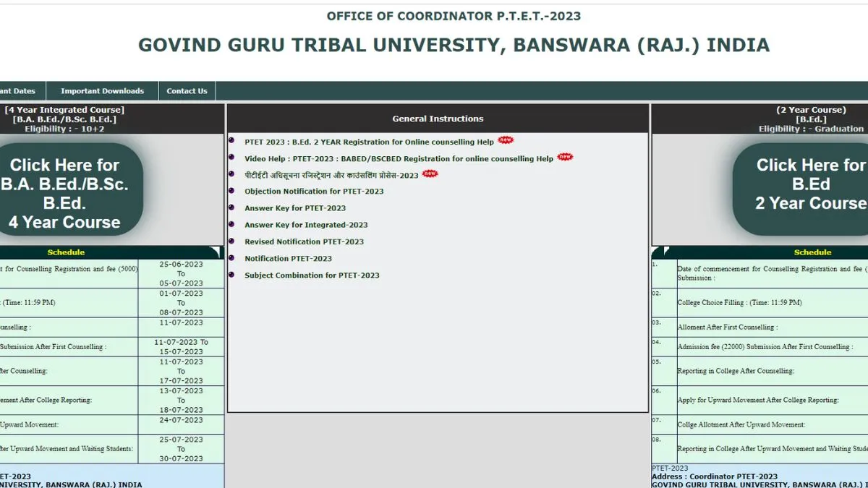This screenshot has width=868, height=488.
Task: Open the Important Downloads menu
Action: coord(102,91)
